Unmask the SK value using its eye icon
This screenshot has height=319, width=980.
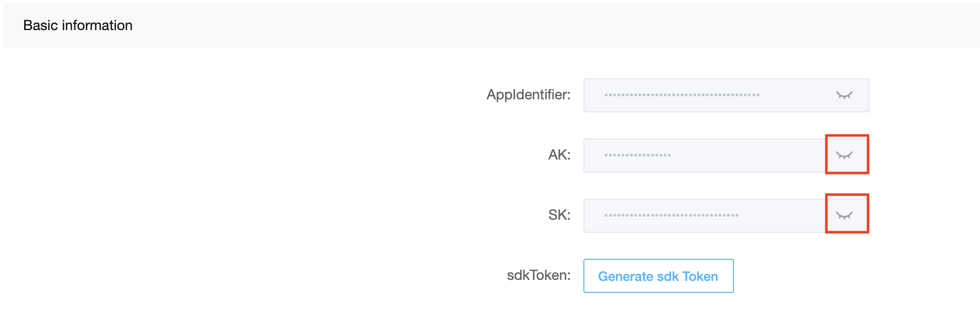click(x=844, y=216)
